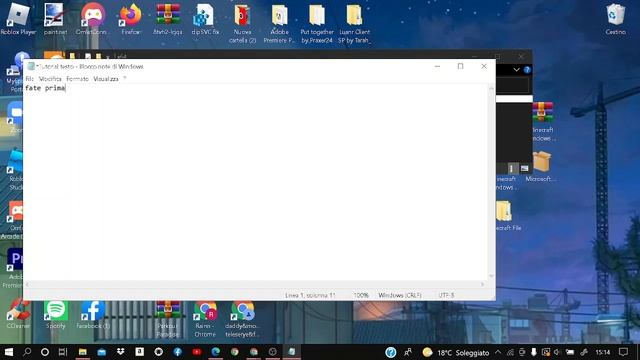Open the Parkour Paradise archive icon

tap(168, 319)
